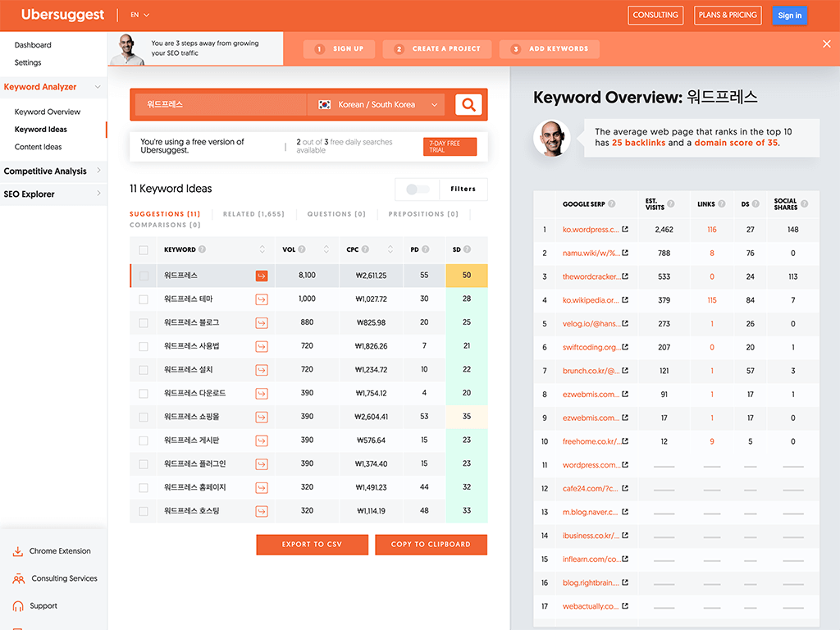
Task: Open external link icon for ko.wordpress.c...
Action: point(624,230)
